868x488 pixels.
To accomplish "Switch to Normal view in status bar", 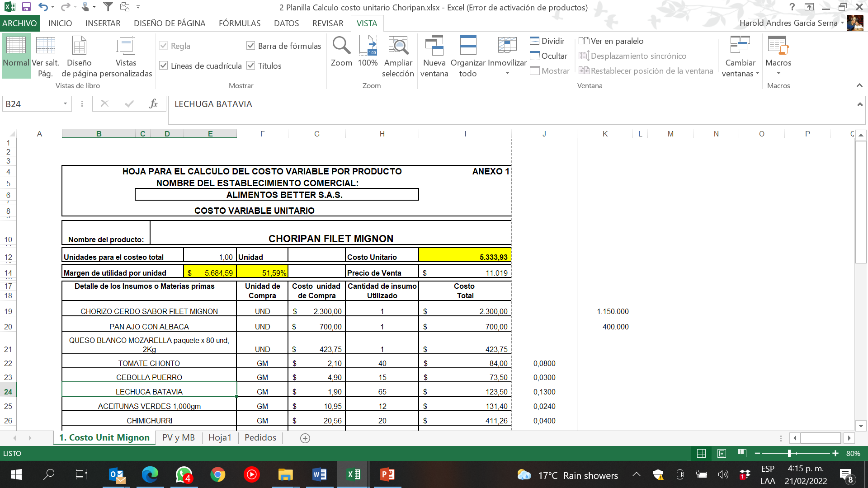I will [701, 453].
